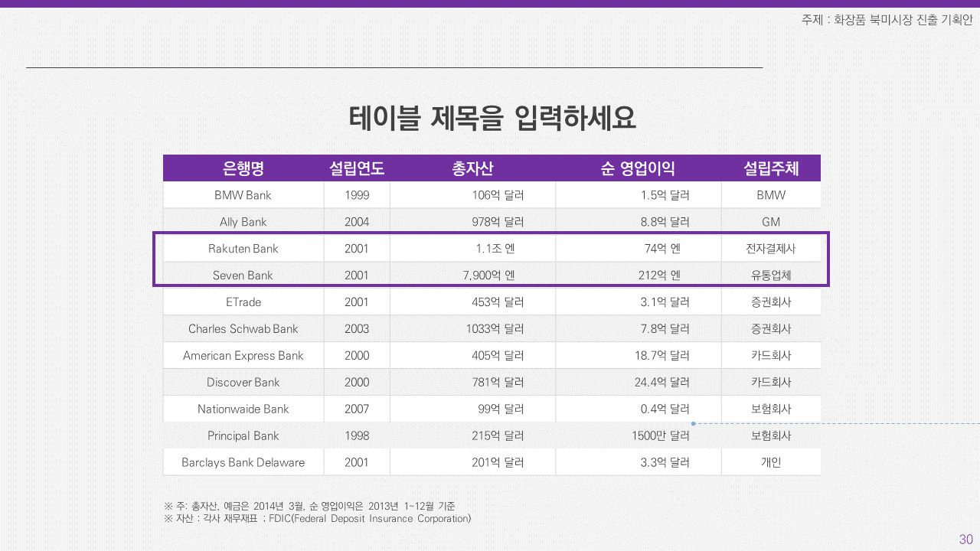The image size is (980, 551).
Task: Select the ETrade cell
Action: pos(243,302)
